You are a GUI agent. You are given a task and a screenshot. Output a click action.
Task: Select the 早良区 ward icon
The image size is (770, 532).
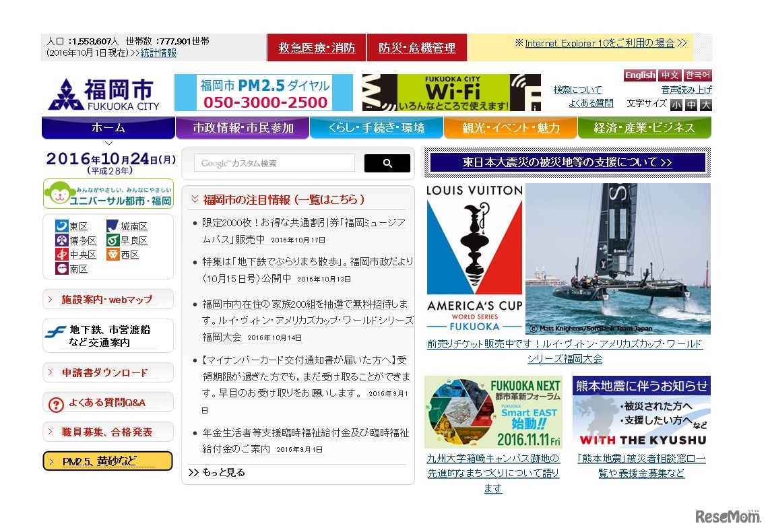click(113, 240)
